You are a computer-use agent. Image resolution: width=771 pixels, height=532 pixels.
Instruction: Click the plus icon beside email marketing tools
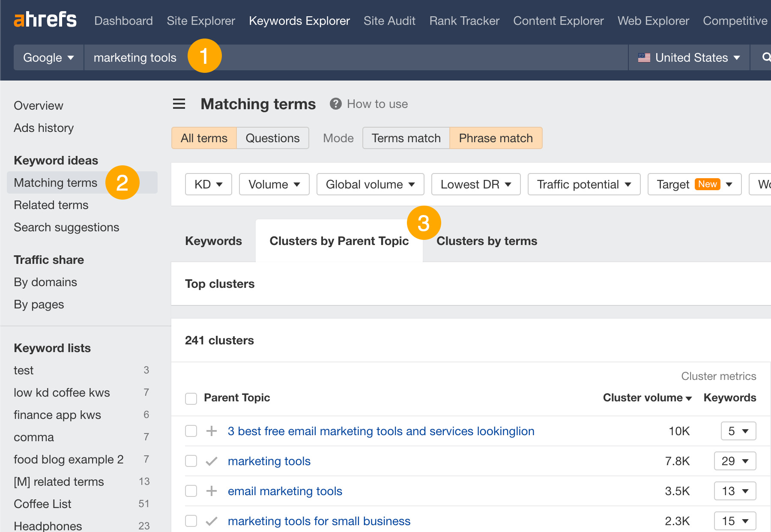(x=212, y=491)
